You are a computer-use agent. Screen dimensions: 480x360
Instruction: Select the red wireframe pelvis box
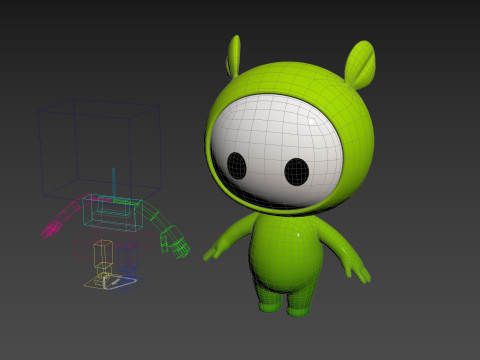[112, 246]
